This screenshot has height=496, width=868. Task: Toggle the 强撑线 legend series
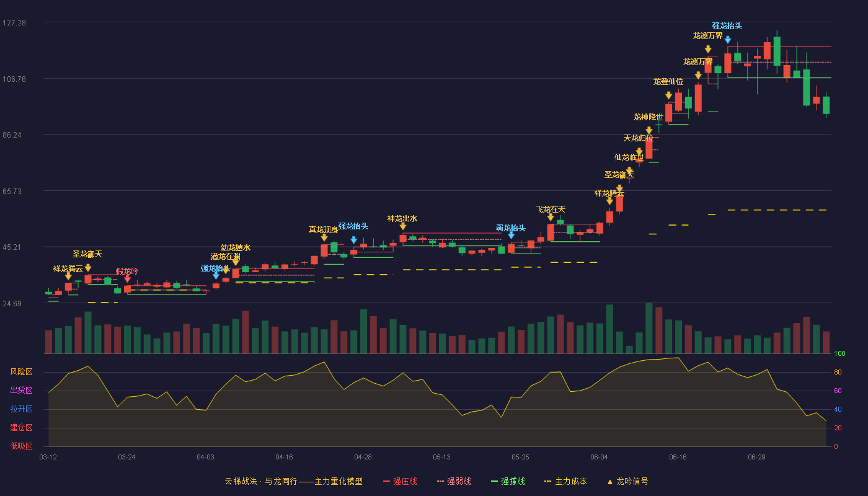[x=508, y=481]
